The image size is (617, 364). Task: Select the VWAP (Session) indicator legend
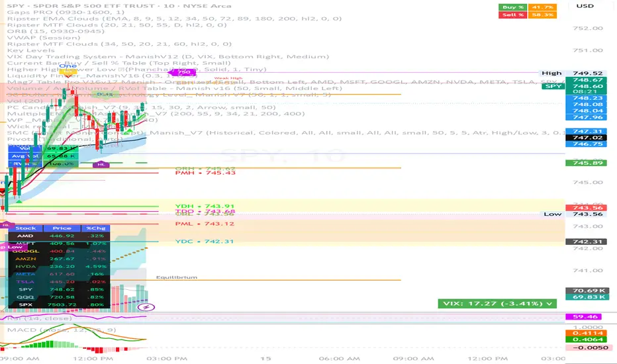click(44, 37)
